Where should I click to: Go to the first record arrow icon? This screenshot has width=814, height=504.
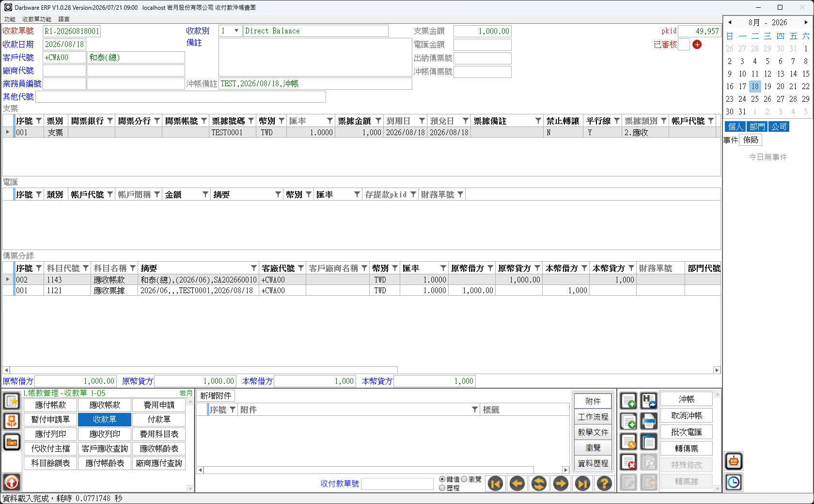pyautogui.click(x=495, y=483)
